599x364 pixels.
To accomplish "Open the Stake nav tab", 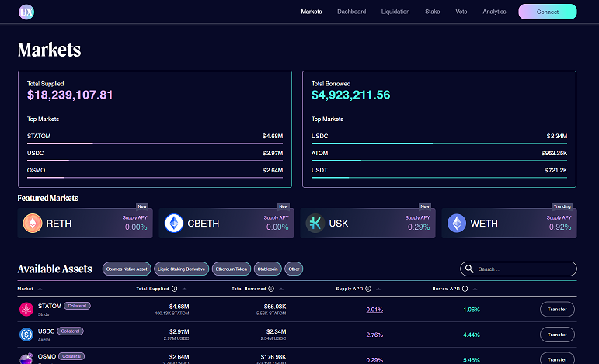I will pyautogui.click(x=433, y=12).
